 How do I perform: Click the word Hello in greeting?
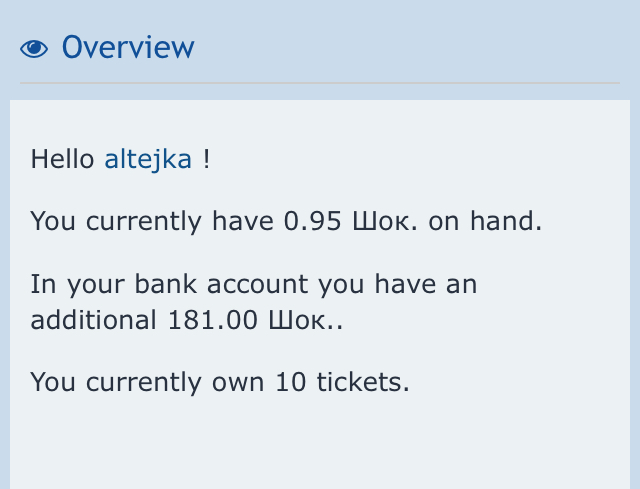point(63,159)
